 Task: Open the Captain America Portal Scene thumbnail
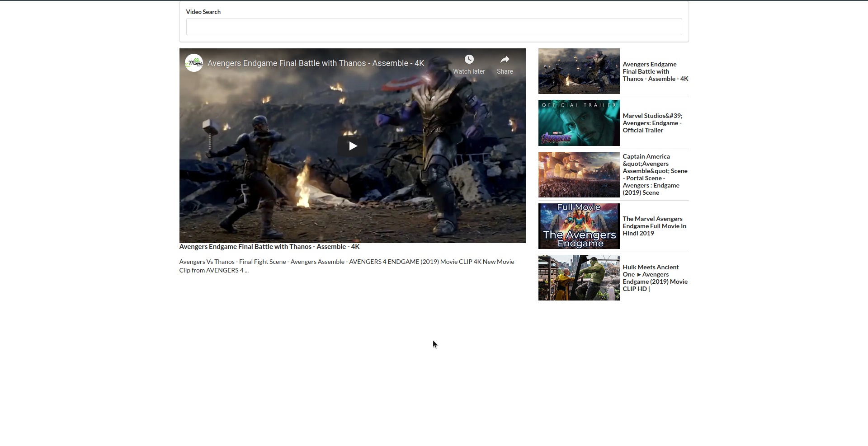click(579, 174)
